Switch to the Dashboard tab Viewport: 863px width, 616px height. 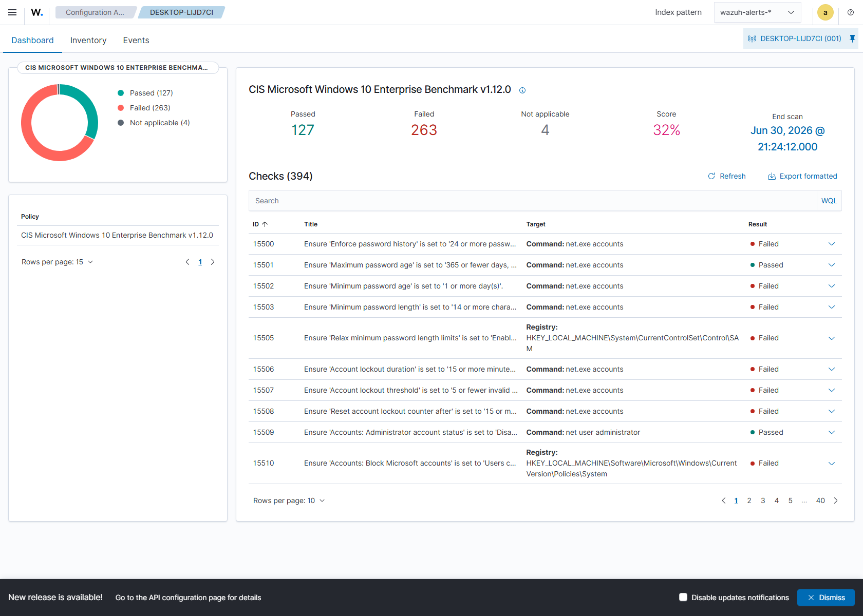pyautogui.click(x=32, y=40)
